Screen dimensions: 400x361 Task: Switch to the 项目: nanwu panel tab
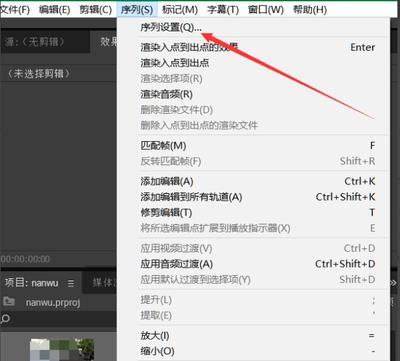pos(32,283)
